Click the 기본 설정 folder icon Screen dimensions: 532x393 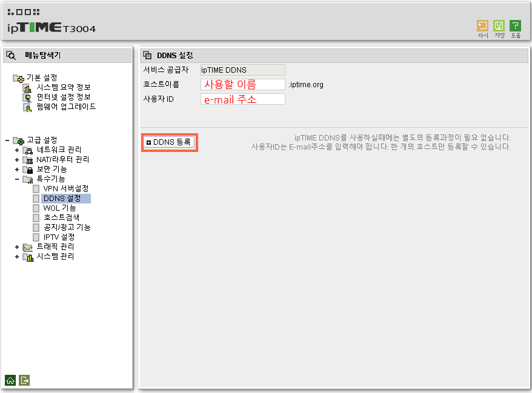point(18,78)
